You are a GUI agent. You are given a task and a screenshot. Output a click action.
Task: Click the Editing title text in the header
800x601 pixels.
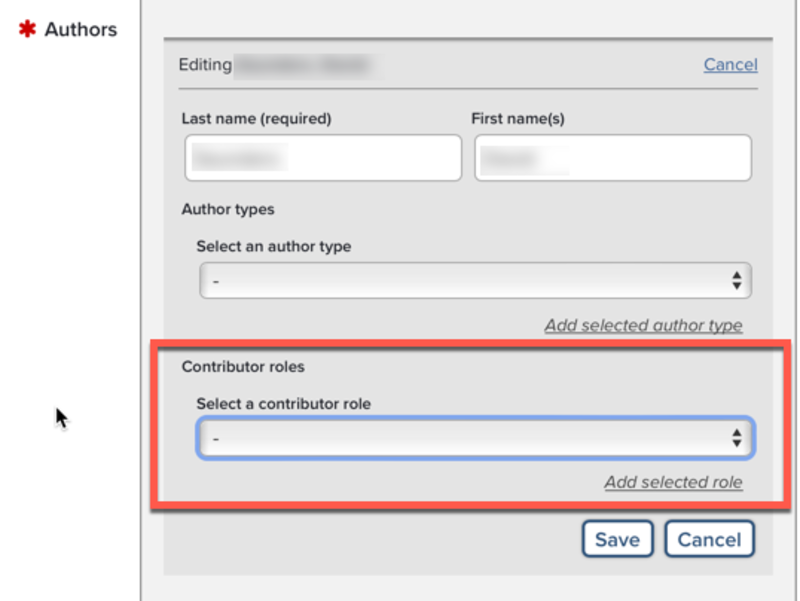pos(205,65)
